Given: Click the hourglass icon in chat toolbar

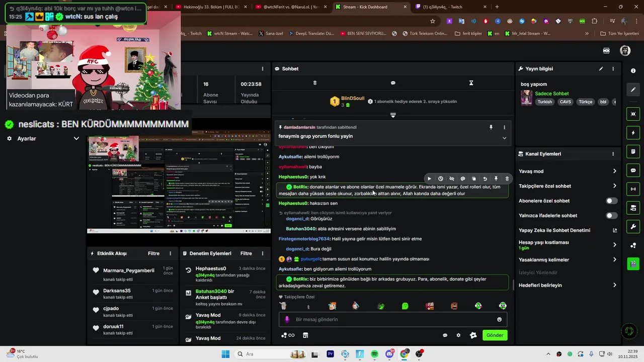Looking at the screenshot, I should [x=471, y=83].
